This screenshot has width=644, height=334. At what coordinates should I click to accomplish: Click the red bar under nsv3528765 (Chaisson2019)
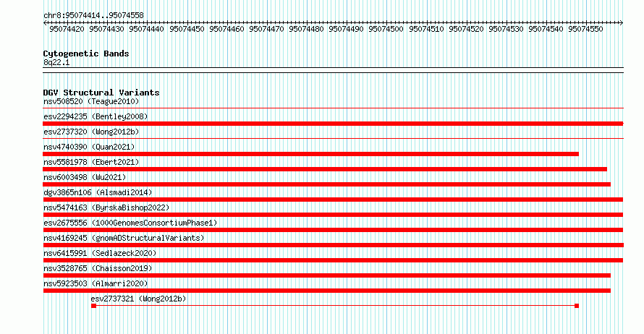pyautogui.click(x=327, y=275)
